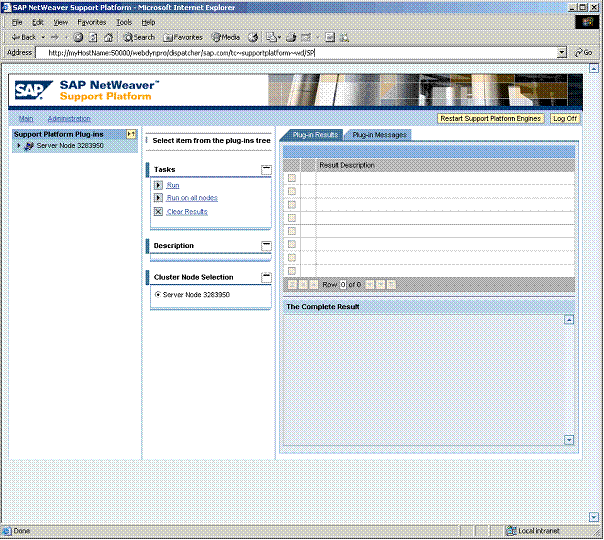Select the Server Node 3283950 radio button
The width and height of the screenshot is (604, 540).
click(x=158, y=295)
